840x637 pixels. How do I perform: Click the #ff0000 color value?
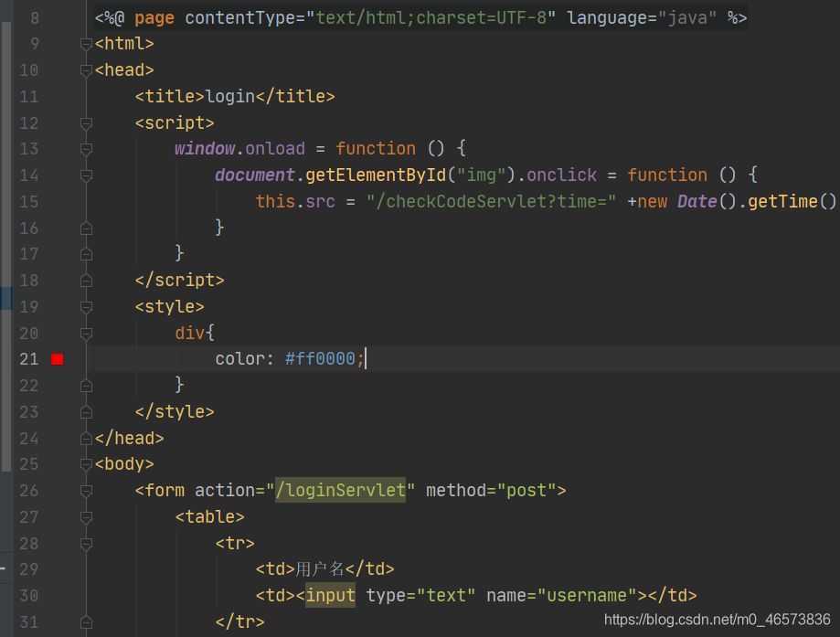pyautogui.click(x=320, y=358)
